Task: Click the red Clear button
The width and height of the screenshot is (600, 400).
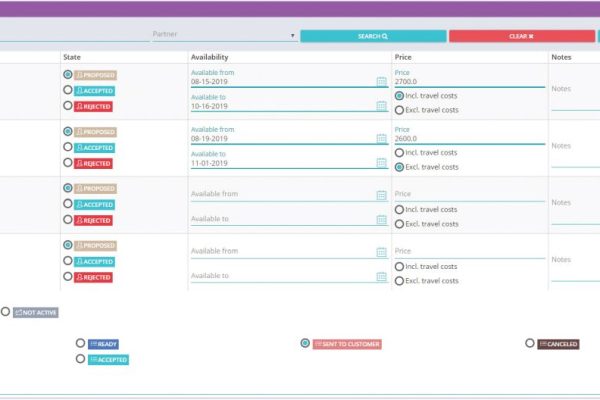Action: tap(522, 36)
